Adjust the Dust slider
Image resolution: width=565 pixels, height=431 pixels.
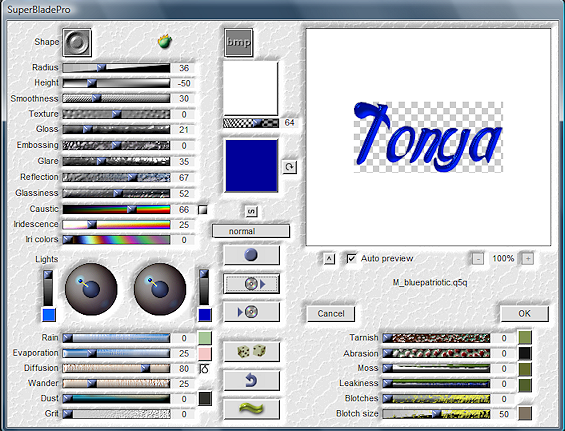click(x=116, y=399)
